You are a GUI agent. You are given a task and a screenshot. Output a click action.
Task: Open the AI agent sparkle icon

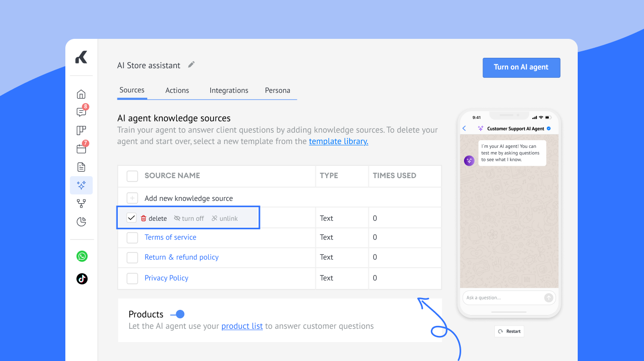click(x=81, y=185)
